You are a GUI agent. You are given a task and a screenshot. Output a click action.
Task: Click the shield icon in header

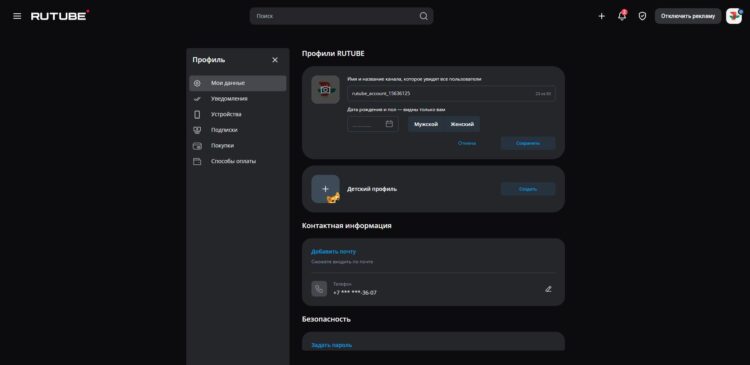point(642,16)
